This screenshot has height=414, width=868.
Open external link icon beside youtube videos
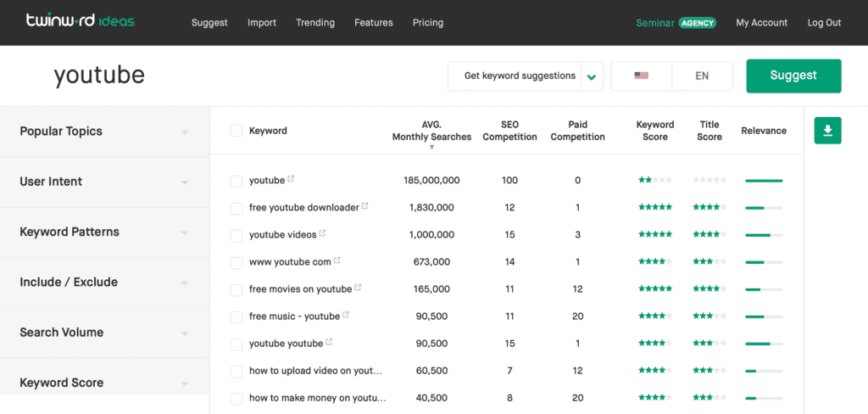(x=322, y=233)
